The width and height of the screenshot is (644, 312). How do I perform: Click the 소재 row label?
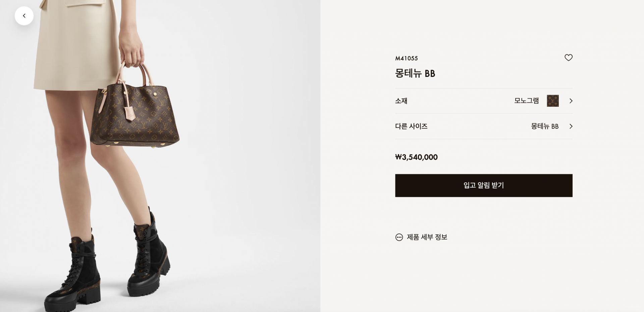coord(401,101)
